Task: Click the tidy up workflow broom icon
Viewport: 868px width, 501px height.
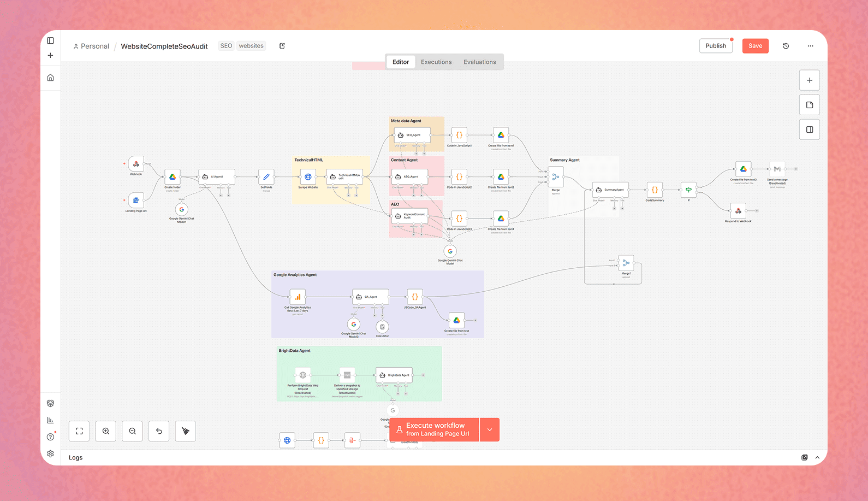Action: point(186,431)
